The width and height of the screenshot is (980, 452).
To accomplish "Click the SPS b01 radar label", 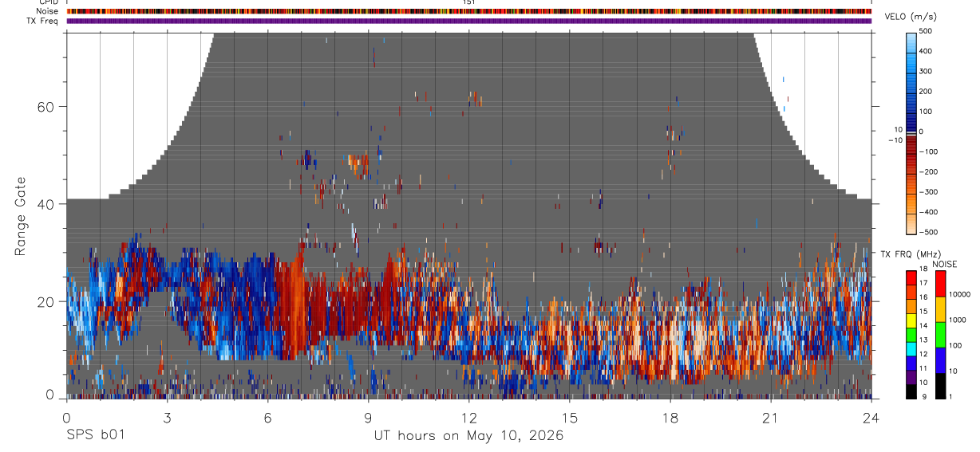I will (95, 436).
